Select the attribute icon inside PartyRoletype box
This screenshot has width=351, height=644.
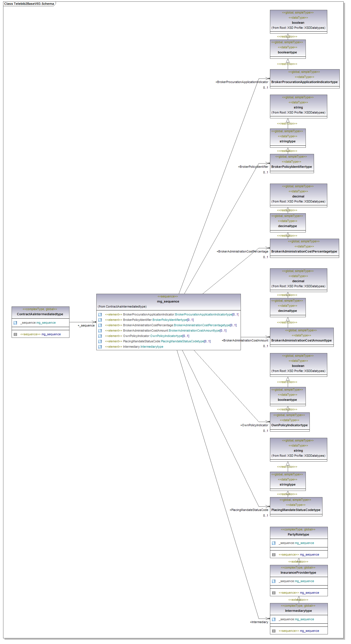coord(274,543)
